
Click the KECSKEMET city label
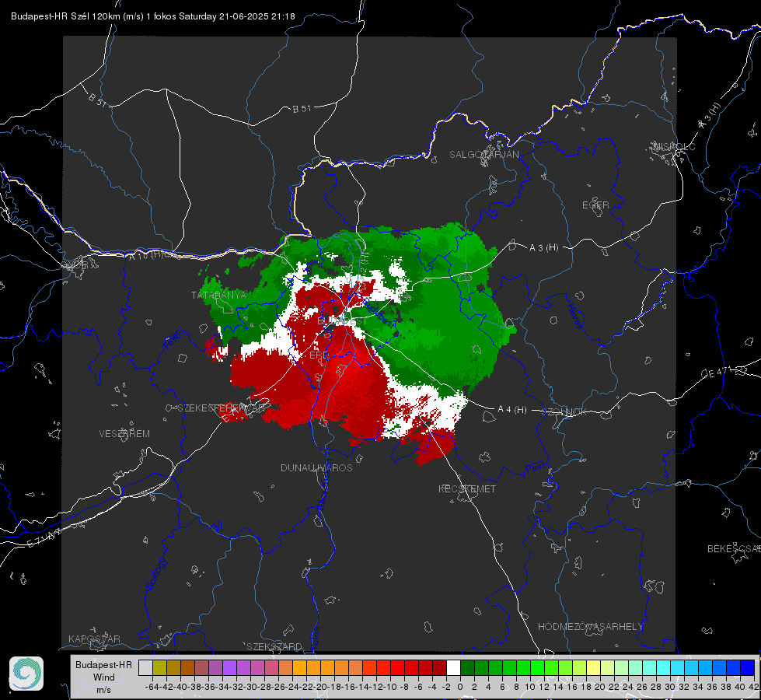click(467, 488)
